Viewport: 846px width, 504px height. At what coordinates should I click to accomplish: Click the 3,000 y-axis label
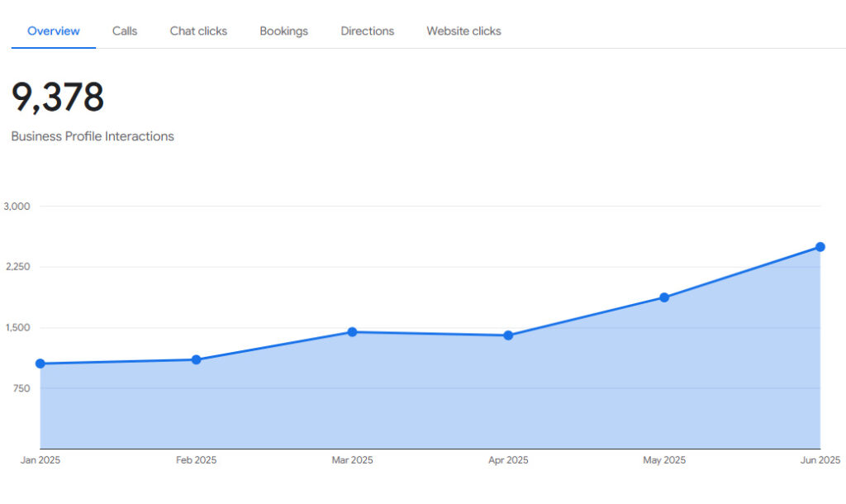click(x=17, y=206)
